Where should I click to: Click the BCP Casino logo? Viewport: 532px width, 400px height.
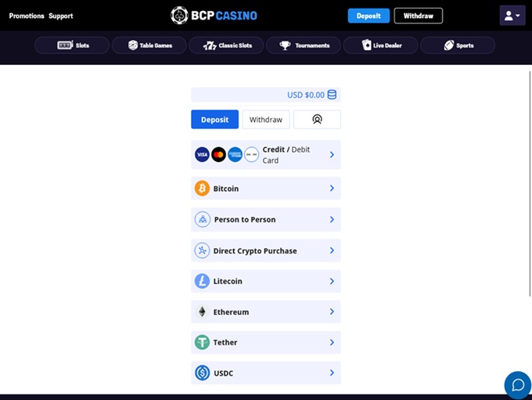tap(214, 15)
